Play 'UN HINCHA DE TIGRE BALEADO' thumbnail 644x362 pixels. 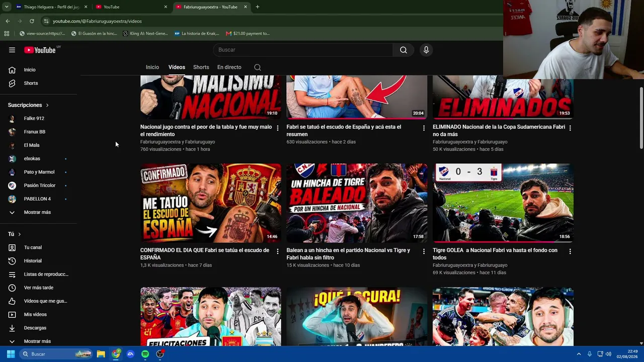point(357,203)
